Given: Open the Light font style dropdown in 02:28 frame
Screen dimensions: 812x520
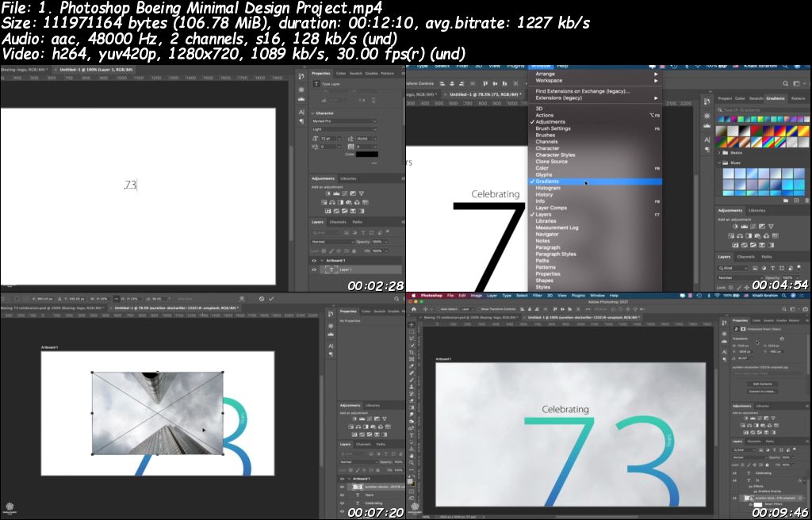Looking at the screenshot, I should (344, 129).
